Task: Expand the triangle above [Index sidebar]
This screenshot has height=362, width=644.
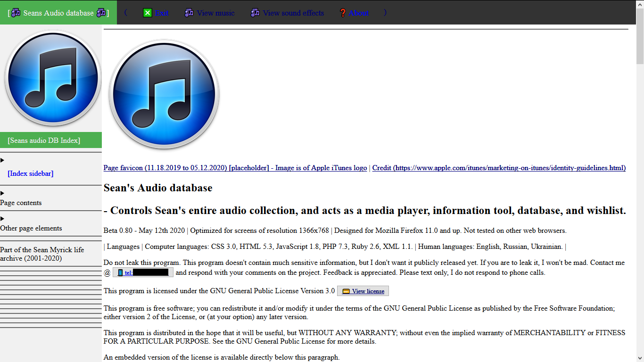Action: point(2,160)
